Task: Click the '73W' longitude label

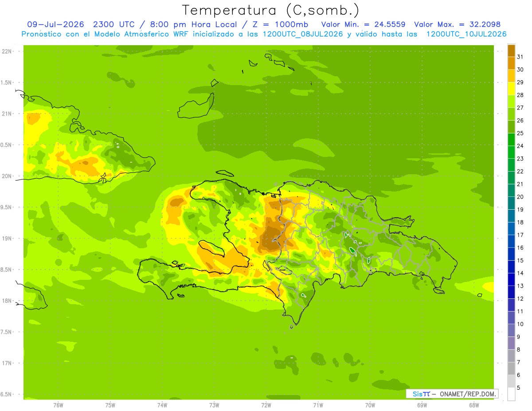Action: click(x=214, y=405)
